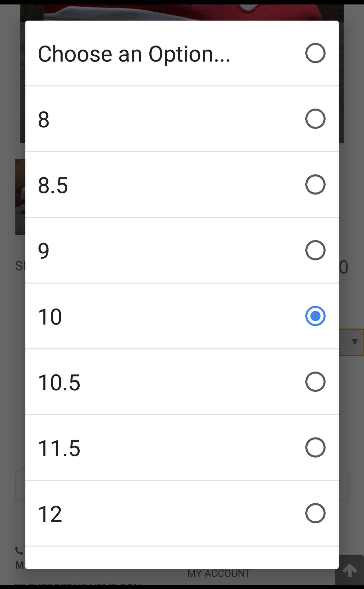Tap the '10.5' size label

pos(59,382)
